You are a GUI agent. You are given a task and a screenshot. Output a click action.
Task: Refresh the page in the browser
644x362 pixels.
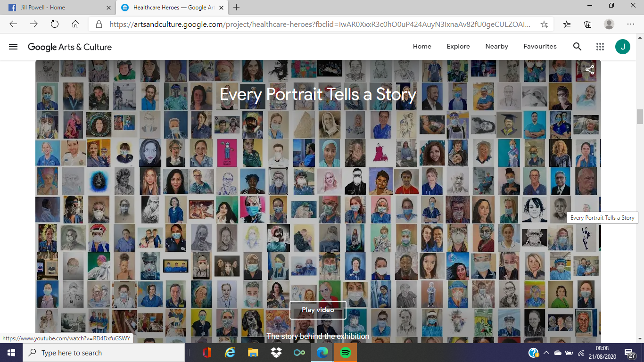click(54, 25)
